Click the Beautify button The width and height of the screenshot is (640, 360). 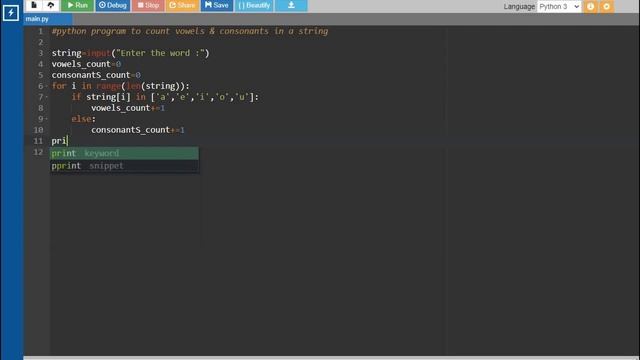click(x=254, y=5)
